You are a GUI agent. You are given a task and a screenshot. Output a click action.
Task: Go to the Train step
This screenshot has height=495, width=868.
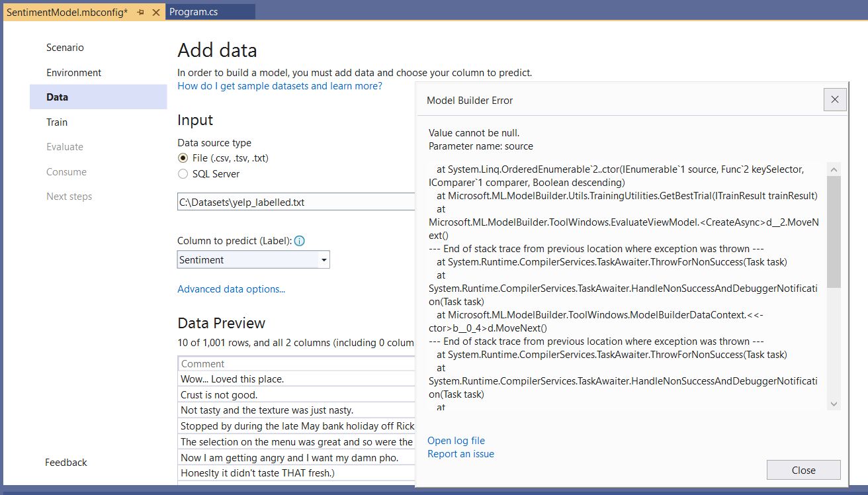point(57,122)
